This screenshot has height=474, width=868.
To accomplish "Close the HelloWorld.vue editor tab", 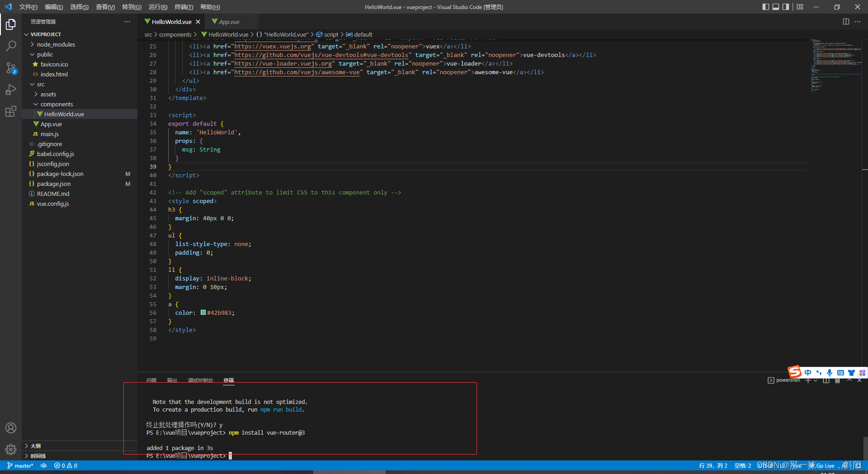I will coord(198,22).
